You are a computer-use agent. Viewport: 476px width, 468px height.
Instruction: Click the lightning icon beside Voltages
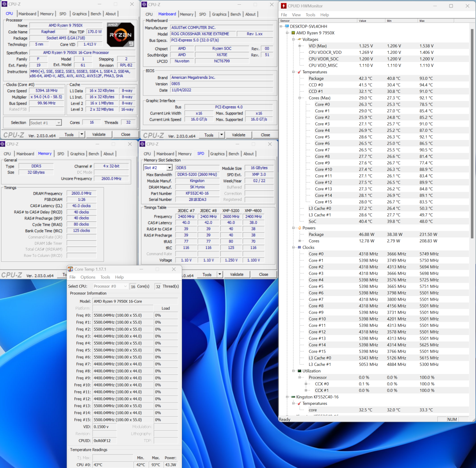(299, 39)
